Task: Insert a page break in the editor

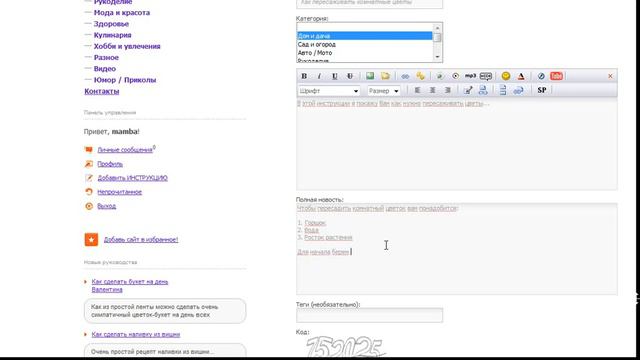Action: (503, 91)
